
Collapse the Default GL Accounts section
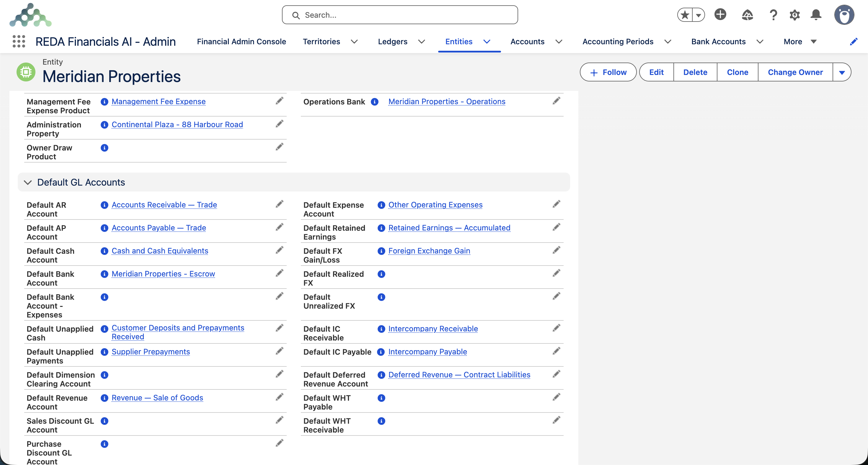[x=28, y=182]
